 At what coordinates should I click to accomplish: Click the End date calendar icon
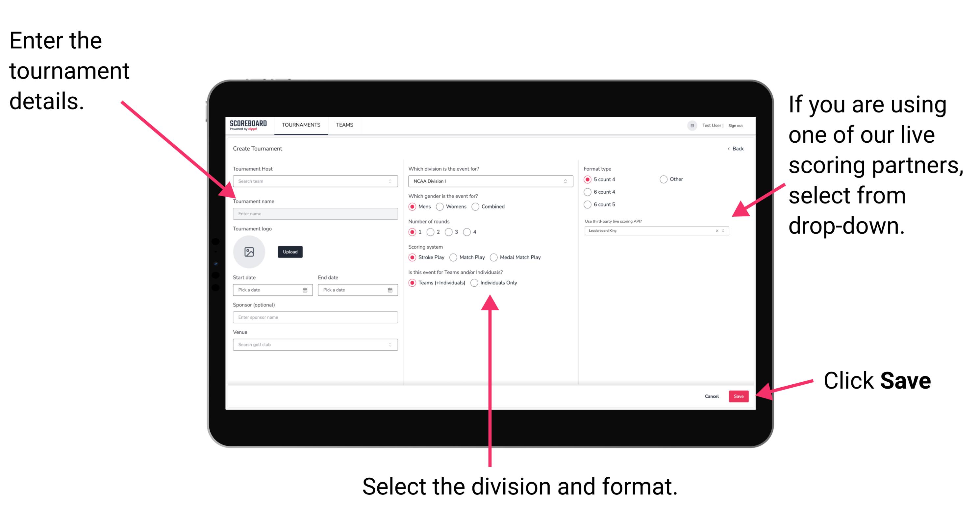[390, 290]
